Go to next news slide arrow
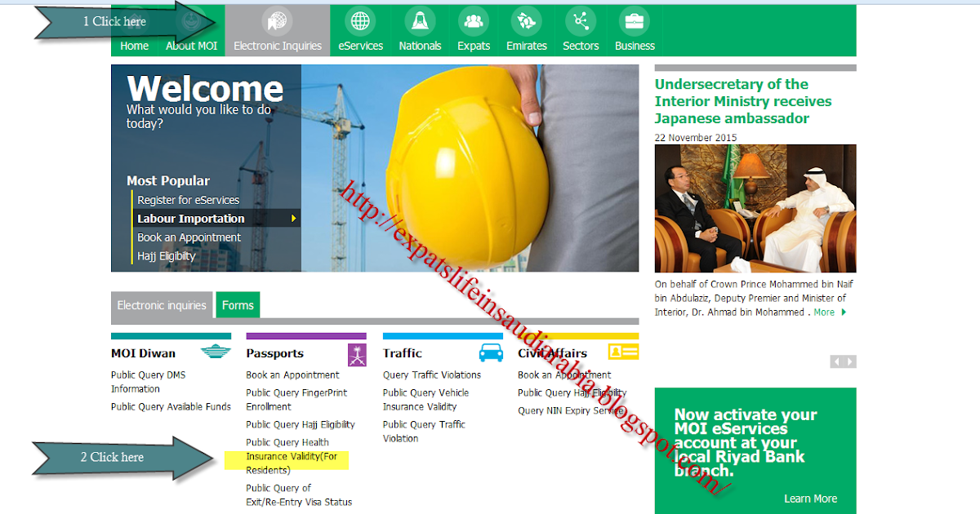The image size is (980, 514). tap(850, 361)
